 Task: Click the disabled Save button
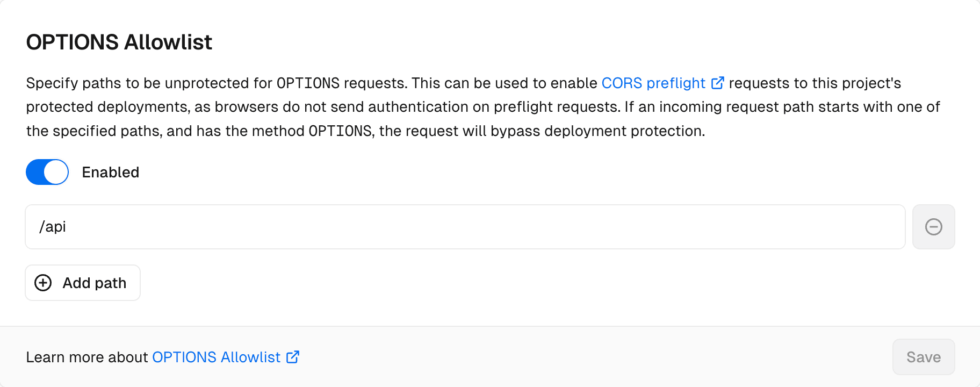click(923, 357)
